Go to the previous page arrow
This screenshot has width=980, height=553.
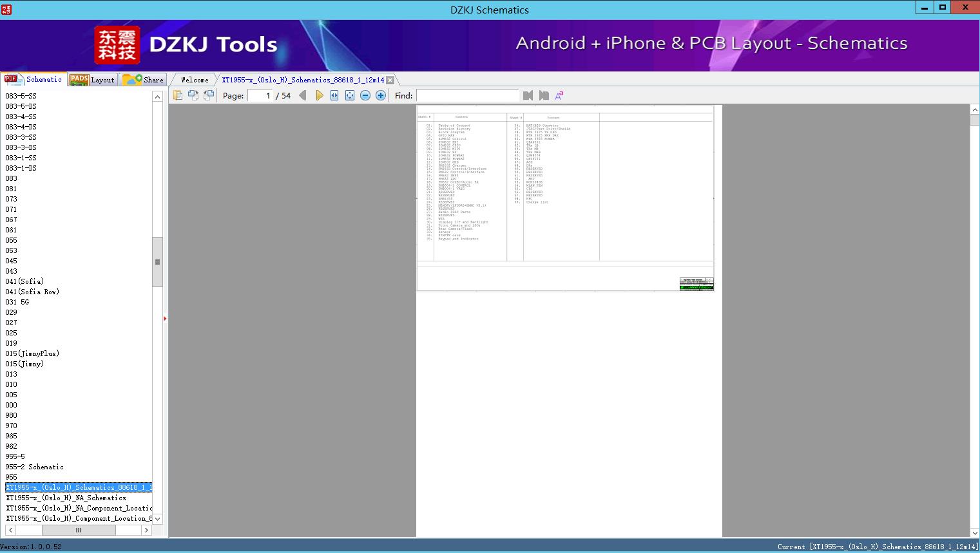[303, 95]
